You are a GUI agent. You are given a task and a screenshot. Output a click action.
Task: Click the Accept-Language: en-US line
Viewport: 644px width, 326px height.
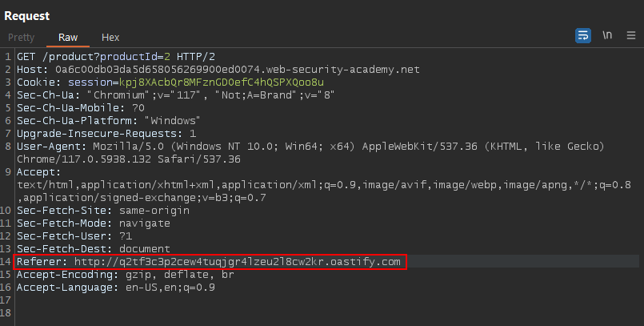coord(116,288)
